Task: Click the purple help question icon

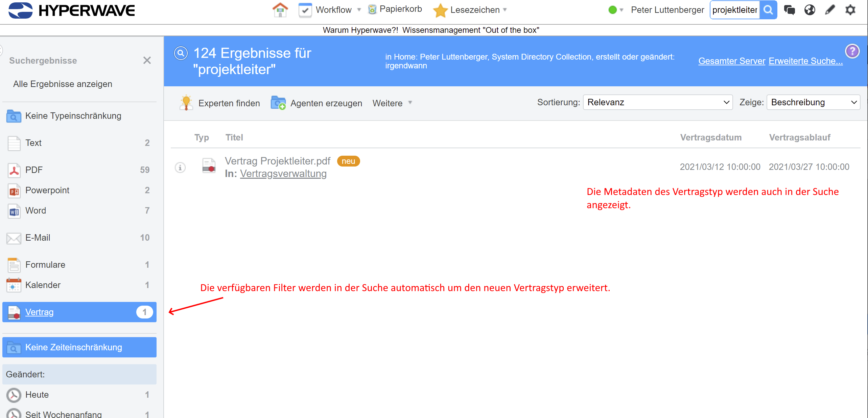Action: point(852,51)
